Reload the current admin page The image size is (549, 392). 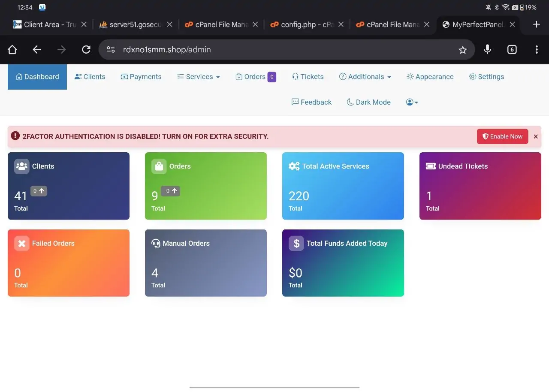point(86,50)
